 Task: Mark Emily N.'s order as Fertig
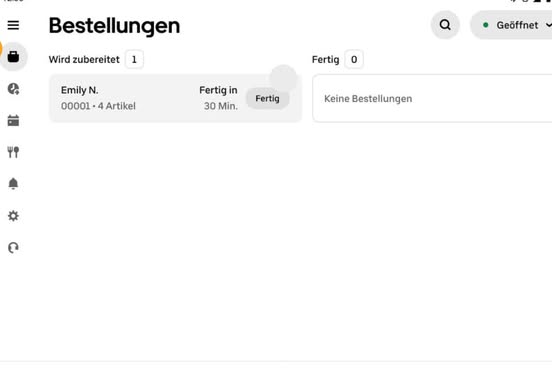pos(268,99)
